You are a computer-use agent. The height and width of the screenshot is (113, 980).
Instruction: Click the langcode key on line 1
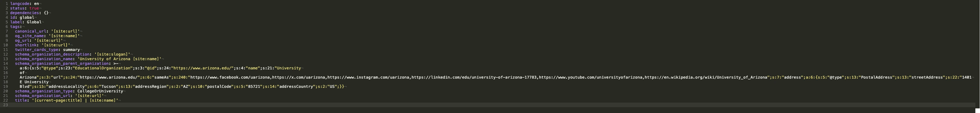tap(20, 4)
